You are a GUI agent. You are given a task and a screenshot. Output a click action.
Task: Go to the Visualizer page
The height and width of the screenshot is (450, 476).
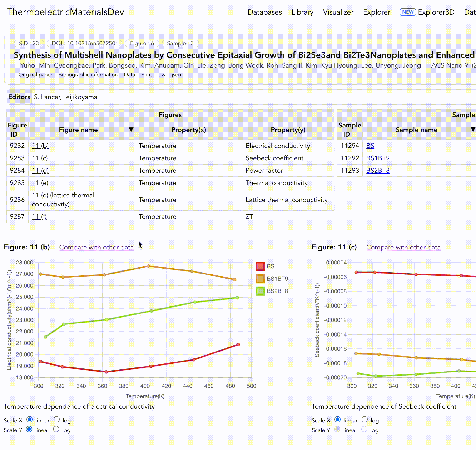point(338,12)
